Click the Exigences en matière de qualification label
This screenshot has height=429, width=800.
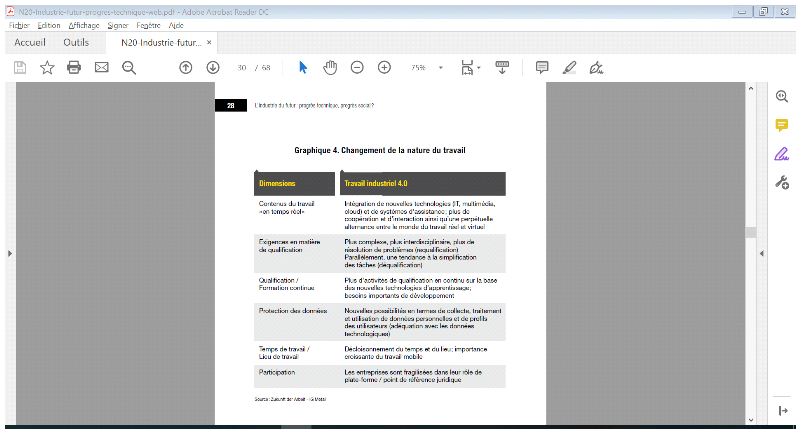pos(289,245)
